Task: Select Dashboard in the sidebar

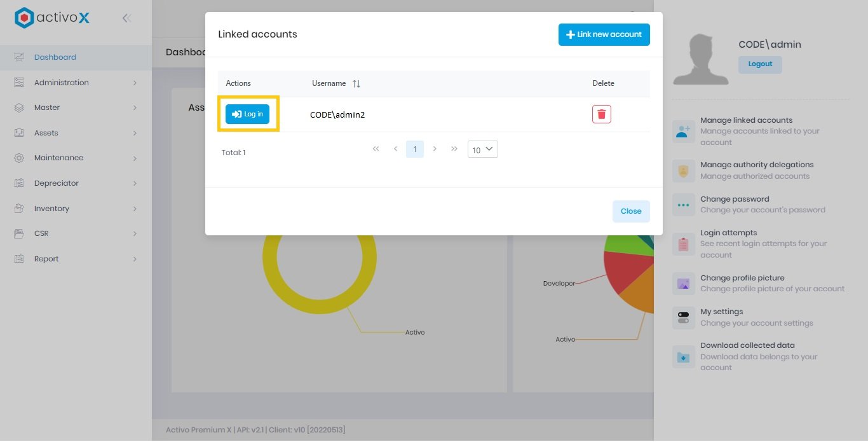Action: [55, 57]
